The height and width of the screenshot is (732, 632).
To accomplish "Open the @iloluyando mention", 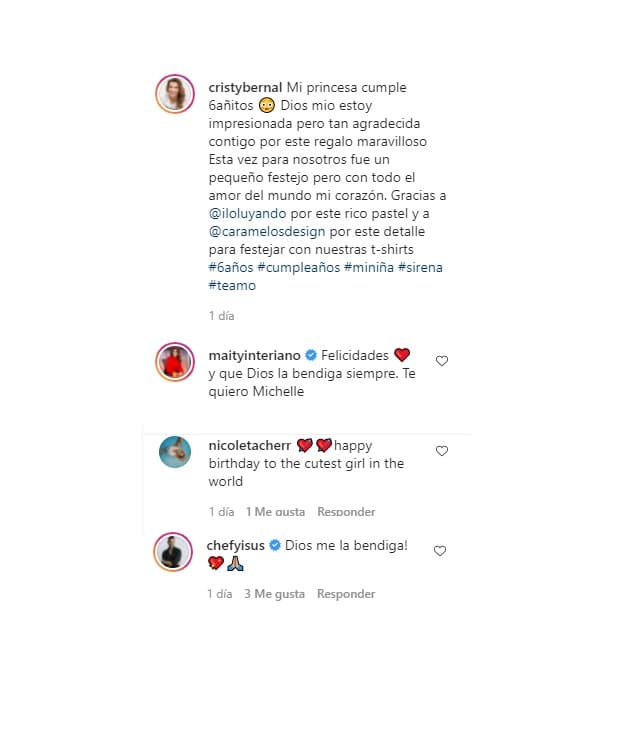I will point(247,214).
